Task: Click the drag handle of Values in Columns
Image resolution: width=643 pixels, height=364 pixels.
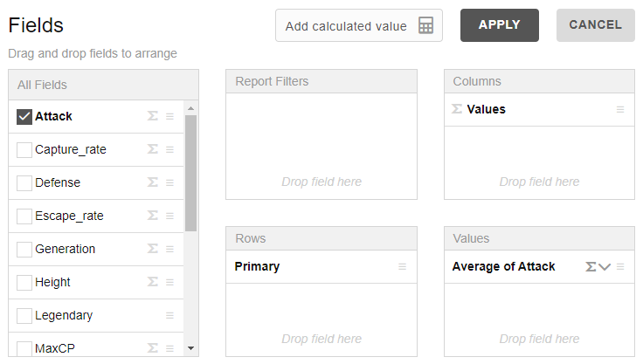Action: pyautogui.click(x=620, y=109)
